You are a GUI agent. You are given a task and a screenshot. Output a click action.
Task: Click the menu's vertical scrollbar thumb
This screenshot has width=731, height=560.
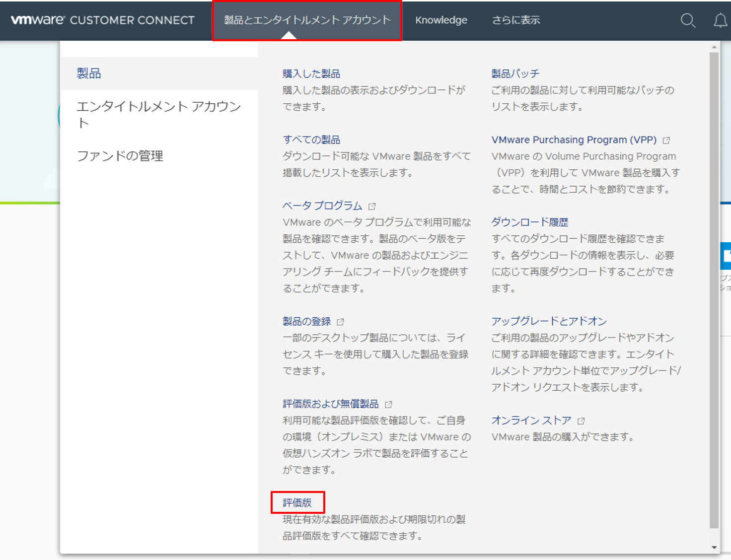tap(714, 290)
